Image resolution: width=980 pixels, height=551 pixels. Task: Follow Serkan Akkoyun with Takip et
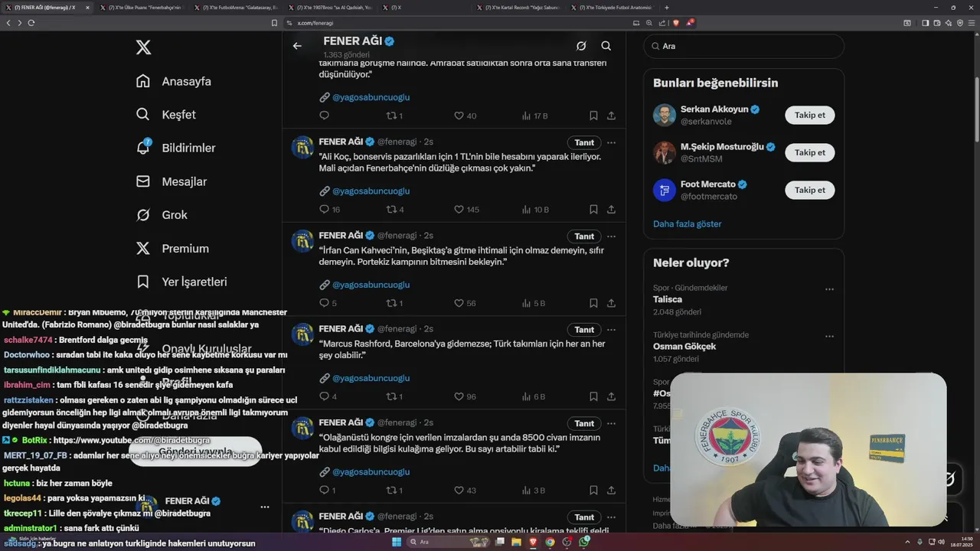coord(809,115)
